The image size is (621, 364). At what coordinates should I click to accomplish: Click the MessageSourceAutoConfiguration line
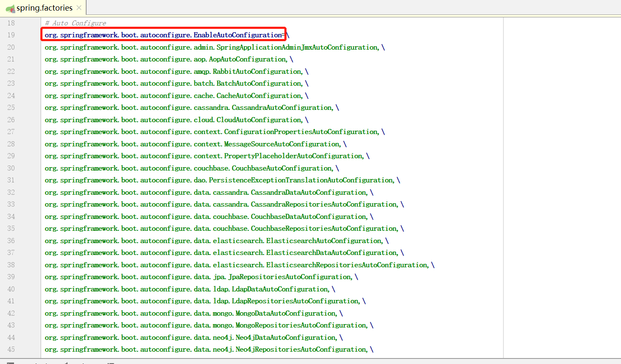(196, 144)
